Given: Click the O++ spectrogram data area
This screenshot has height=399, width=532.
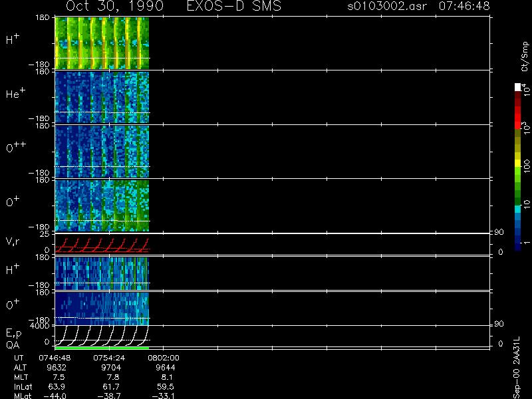Looking at the screenshot, I should [102, 152].
